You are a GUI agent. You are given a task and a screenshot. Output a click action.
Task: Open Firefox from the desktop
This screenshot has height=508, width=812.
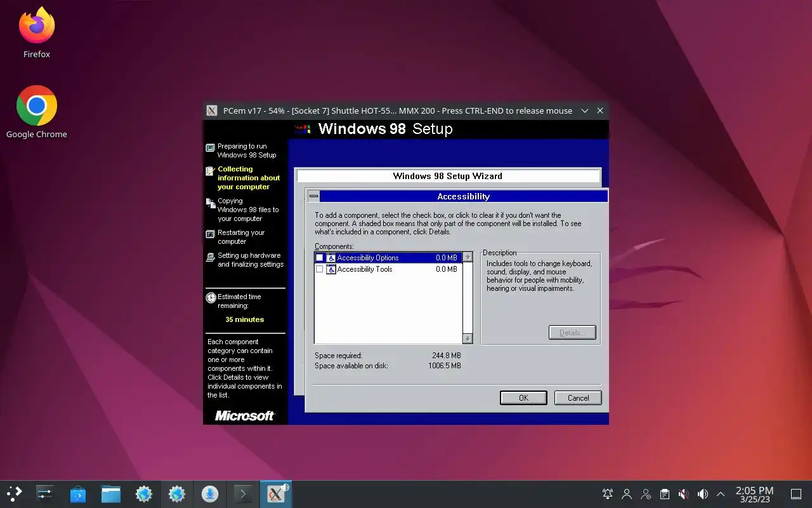coord(37,32)
